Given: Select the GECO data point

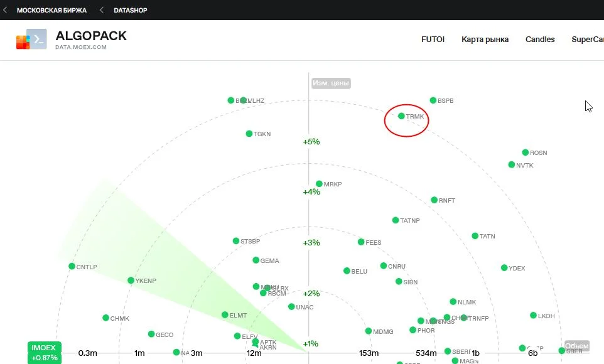Looking at the screenshot, I should tap(151, 334).
